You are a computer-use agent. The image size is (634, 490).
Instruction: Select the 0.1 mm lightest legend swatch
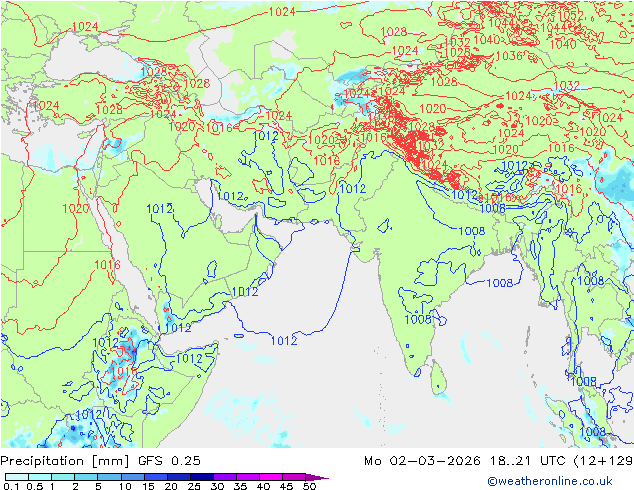[17, 477]
